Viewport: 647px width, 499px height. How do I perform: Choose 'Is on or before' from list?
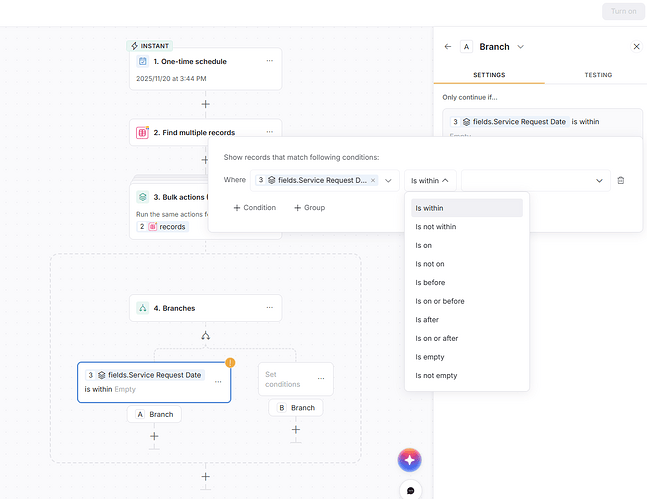[440, 301]
